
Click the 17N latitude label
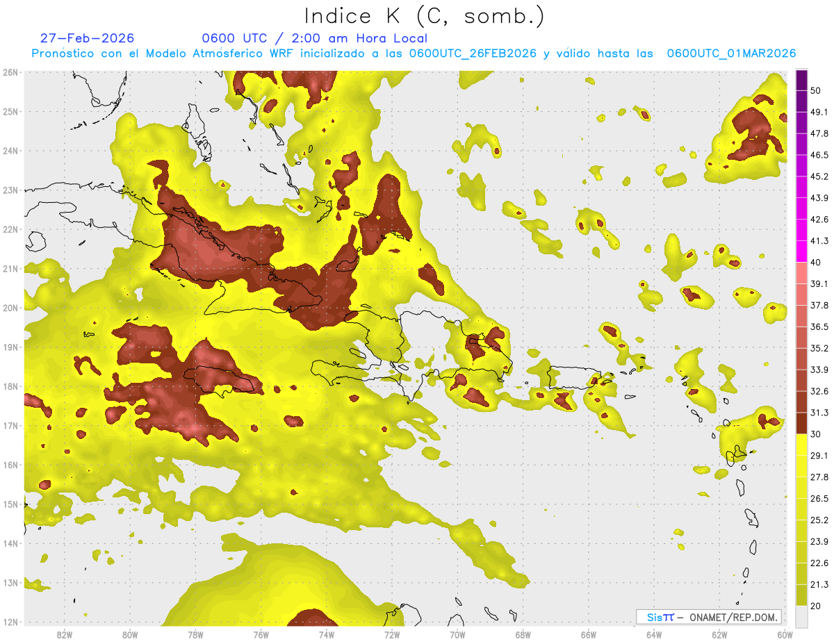tap(10, 425)
